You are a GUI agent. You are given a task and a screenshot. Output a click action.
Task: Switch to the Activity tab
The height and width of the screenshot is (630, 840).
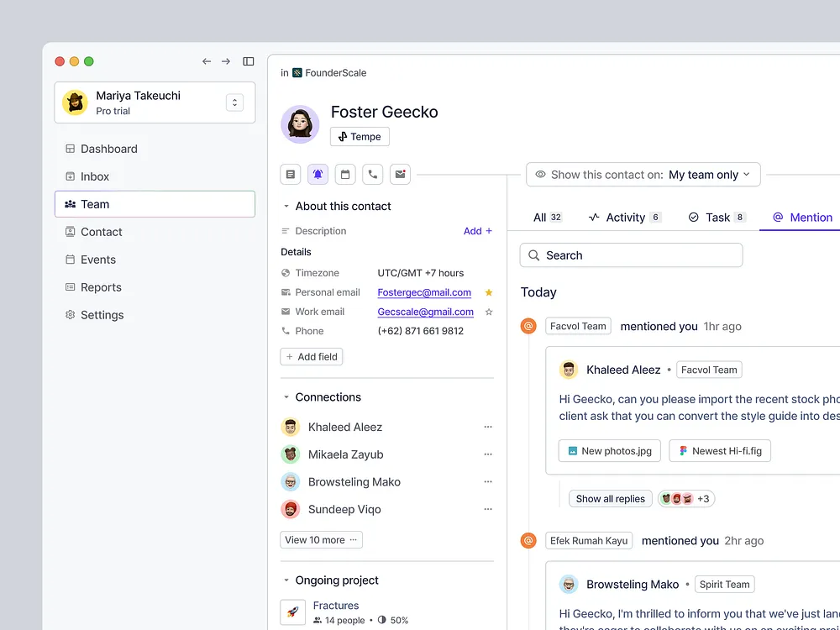pyautogui.click(x=625, y=217)
